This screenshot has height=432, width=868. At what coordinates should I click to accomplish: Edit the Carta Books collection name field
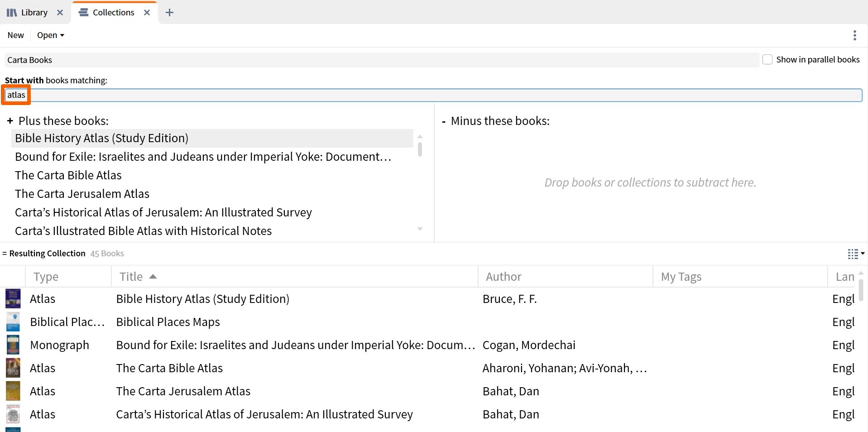pos(382,60)
